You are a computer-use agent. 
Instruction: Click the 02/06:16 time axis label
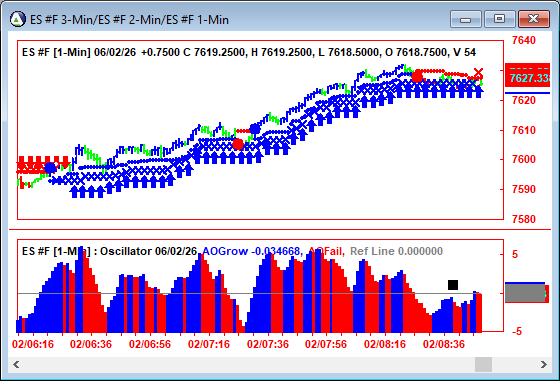pos(33,344)
